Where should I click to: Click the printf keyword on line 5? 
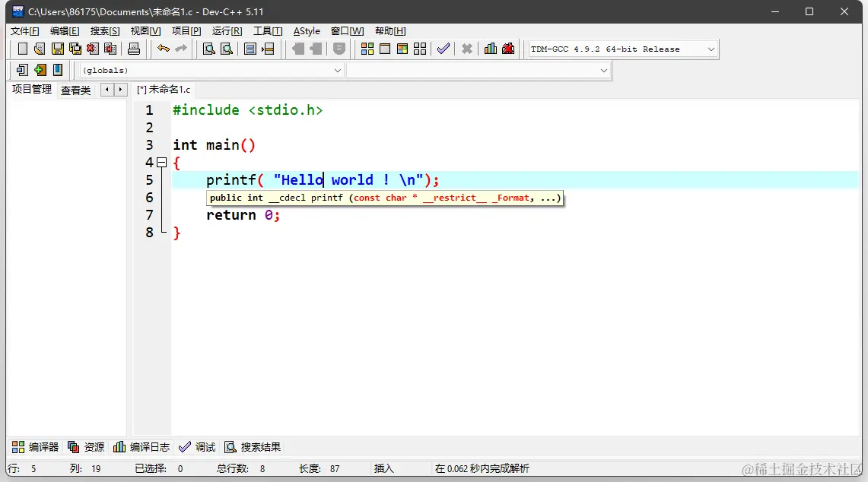coord(231,180)
